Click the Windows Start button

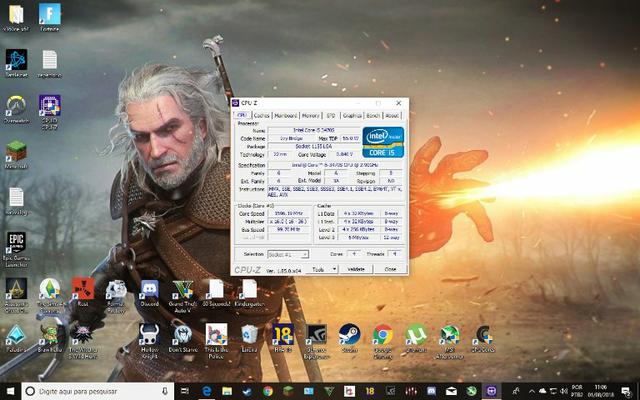point(10,391)
